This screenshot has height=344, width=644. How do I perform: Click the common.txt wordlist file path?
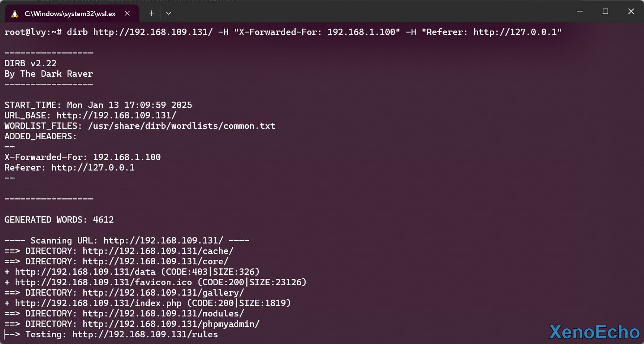coord(181,126)
